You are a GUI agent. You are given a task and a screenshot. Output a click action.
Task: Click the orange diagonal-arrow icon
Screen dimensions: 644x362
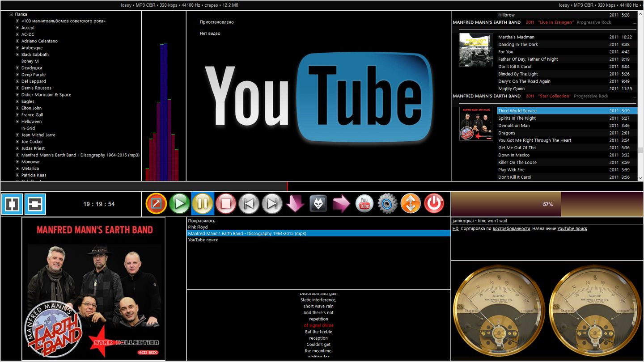click(157, 204)
